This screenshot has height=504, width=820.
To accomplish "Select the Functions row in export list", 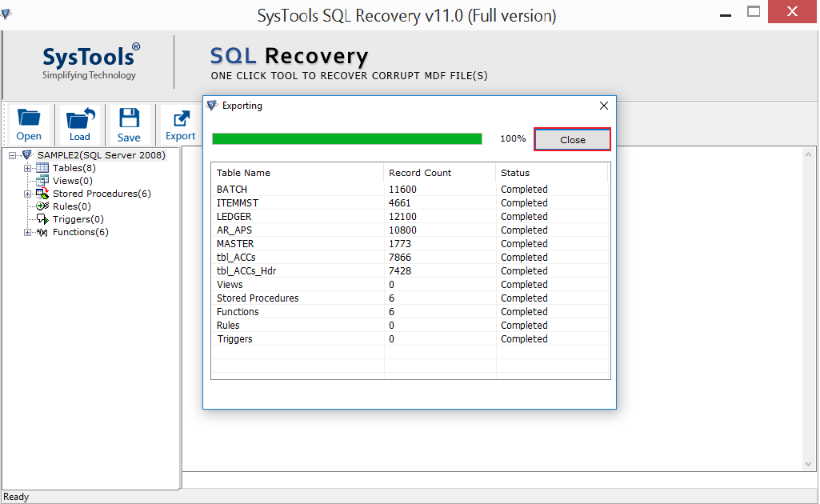I will click(x=410, y=312).
